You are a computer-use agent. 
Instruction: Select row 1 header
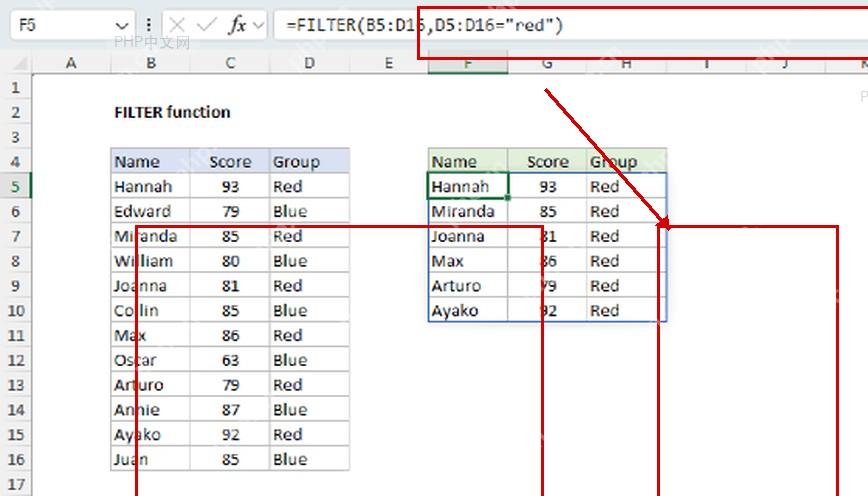pyautogui.click(x=16, y=87)
